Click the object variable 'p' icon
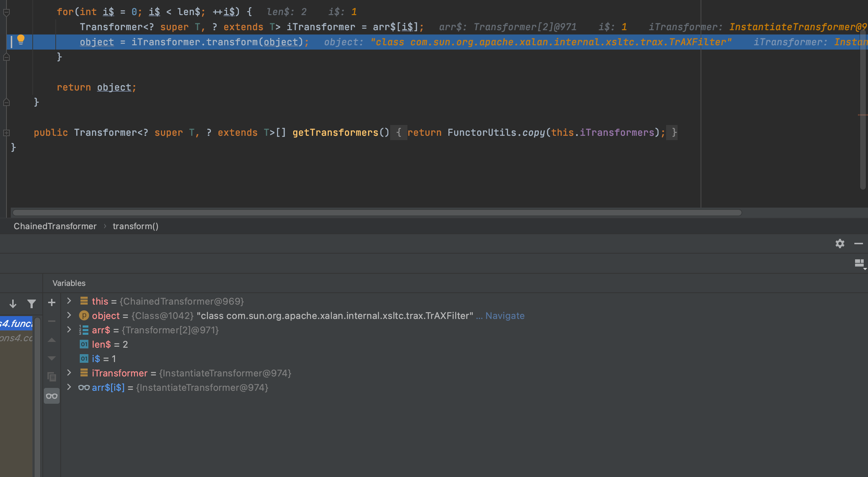868x477 pixels. (84, 315)
